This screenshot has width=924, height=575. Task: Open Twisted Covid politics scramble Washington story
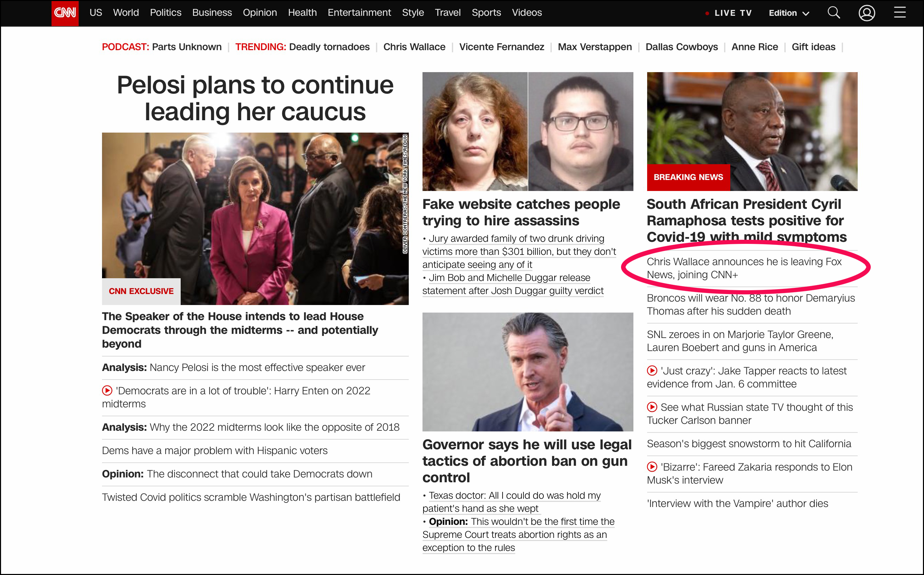pyautogui.click(x=251, y=497)
